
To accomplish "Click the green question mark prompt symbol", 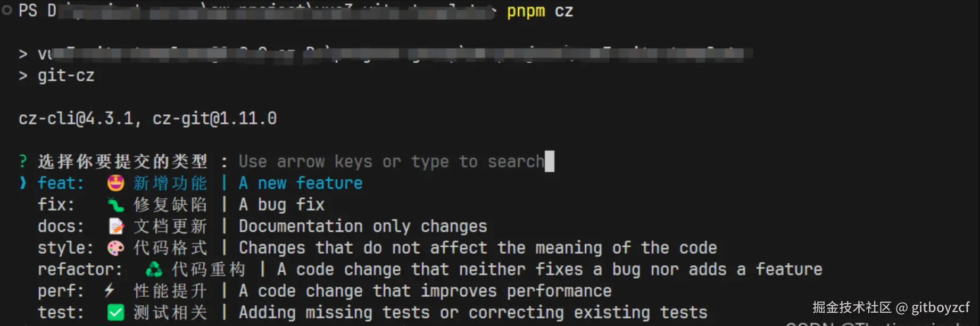I will [23, 161].
